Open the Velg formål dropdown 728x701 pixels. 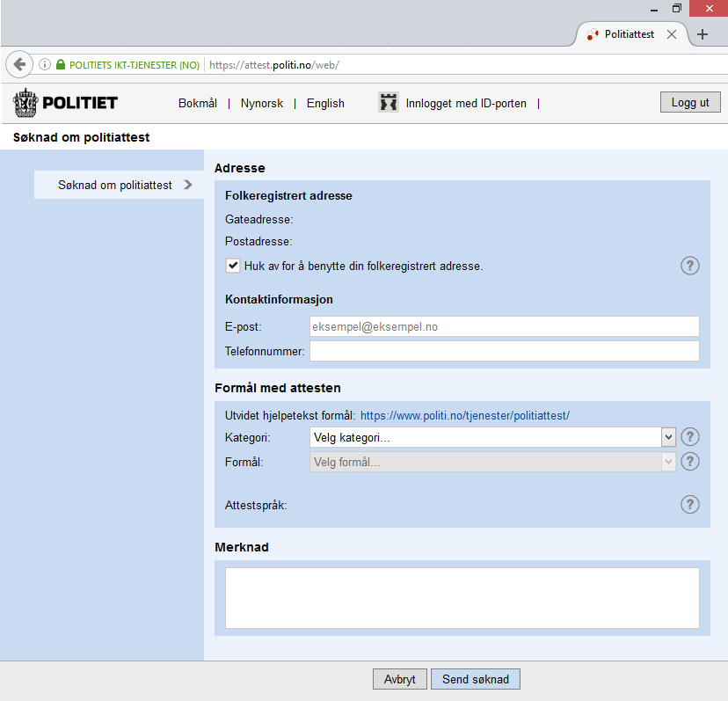[x=492, y=462]
